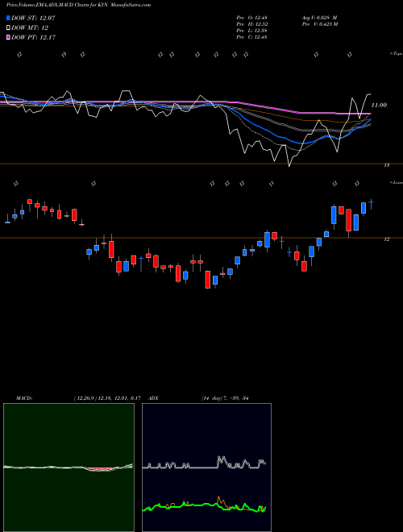The width and height of the screenshot is (403, 532).
Task: Click the chart title mentioning KYN MunafaSutra.com
Action: click(x=79, y=5)
